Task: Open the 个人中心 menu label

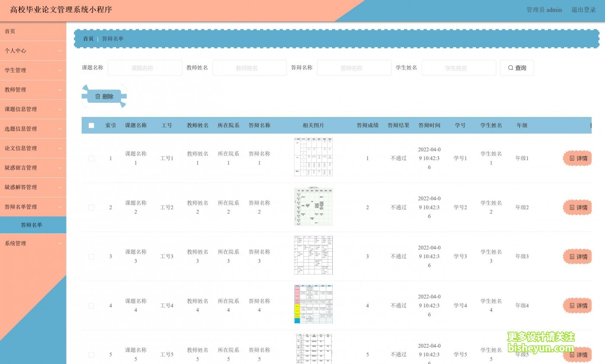Action: [x=16, y=51]
